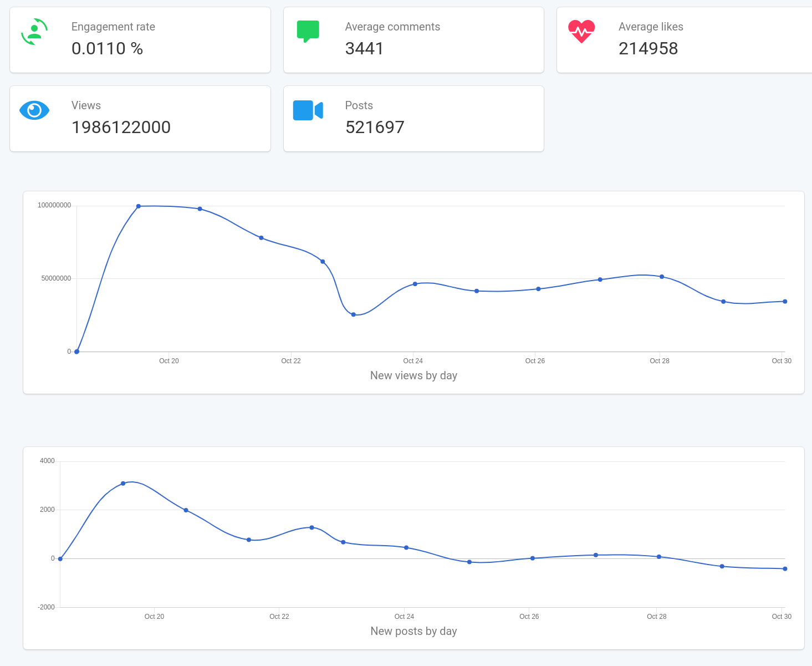Image resolution: width=812 pixels, height=666 pixels.
Task: Click 'Oct 24' on the views chart axis
Action: coord(413,361)
